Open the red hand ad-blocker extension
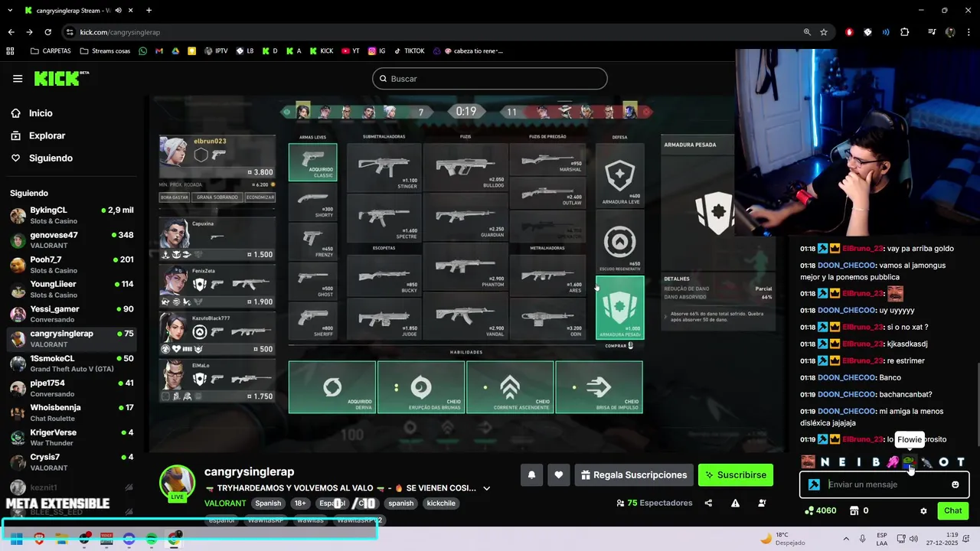 tap(849, 32)
